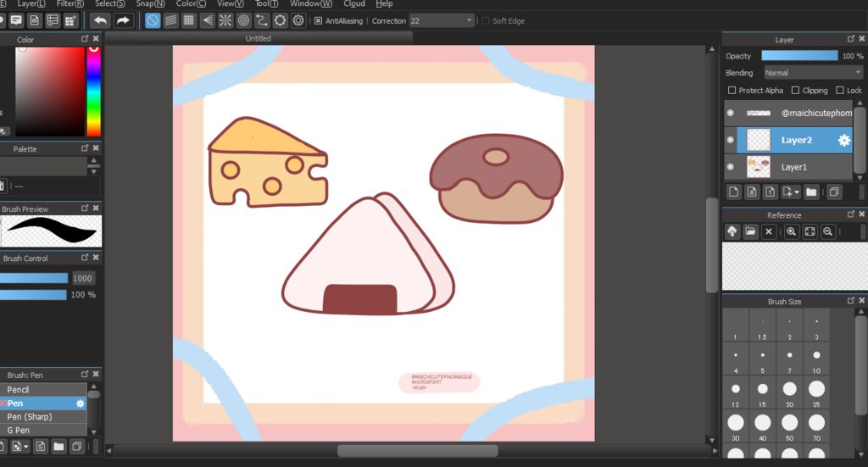Screen dimensions: 868x467
Task: Open the Filter menu
Action: 70,4
